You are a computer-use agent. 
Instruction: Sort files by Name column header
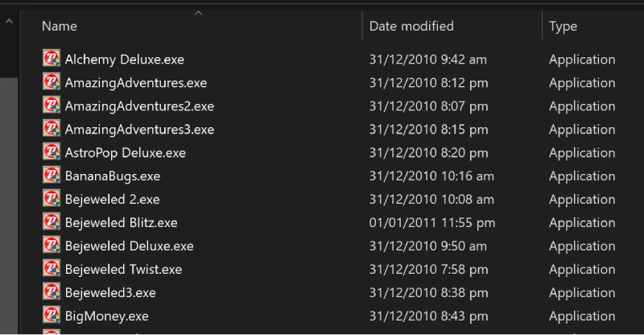click(x=60, y=27)
